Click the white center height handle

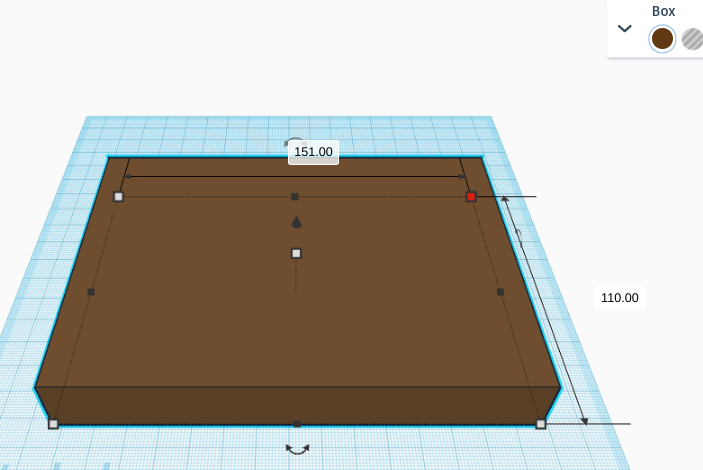point(296,253)
